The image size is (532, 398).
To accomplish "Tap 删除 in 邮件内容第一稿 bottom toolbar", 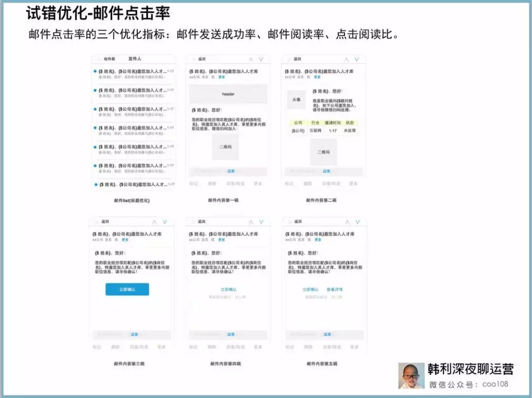I will [212, 184].
